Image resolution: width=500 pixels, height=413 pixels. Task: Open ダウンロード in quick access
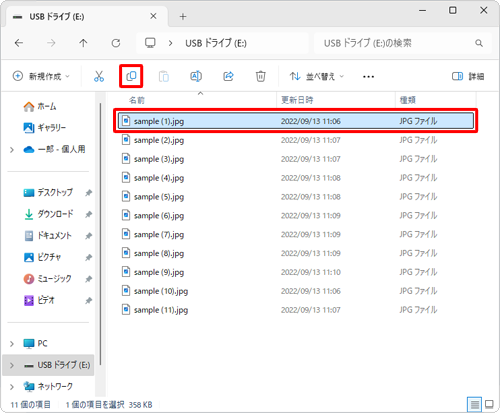pyautogui.click(x=48, y=214)
